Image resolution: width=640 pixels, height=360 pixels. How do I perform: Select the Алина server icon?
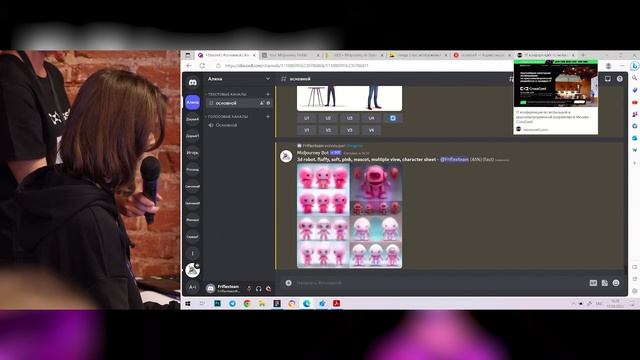(193, 102)
